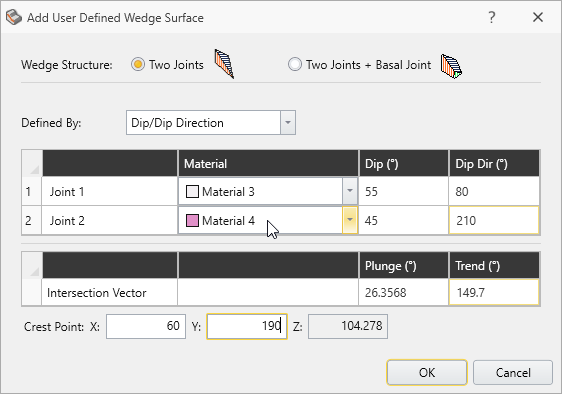Click the Material column header
Image resolution: width=562 pixels, height=394 pixels.
point(268,163)
